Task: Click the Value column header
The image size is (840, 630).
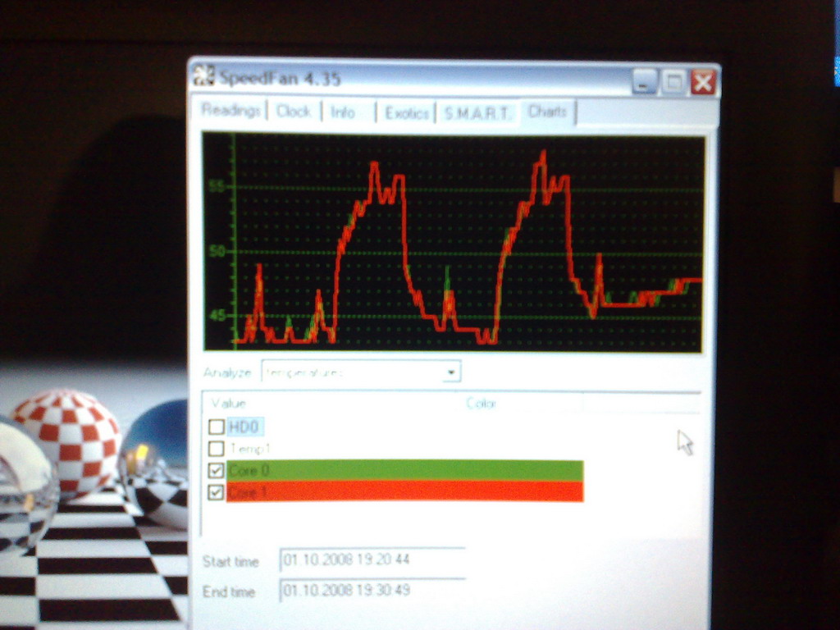Action: point(331,403)
